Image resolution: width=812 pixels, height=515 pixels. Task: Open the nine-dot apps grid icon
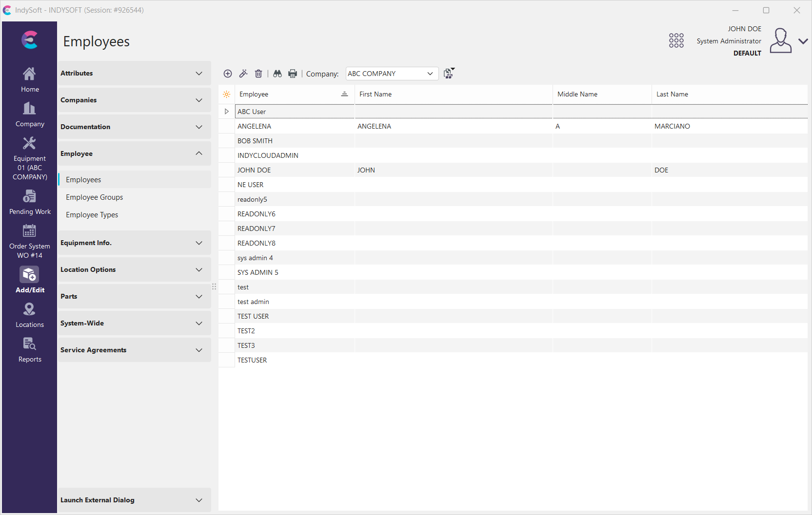[x=676, y=40]
